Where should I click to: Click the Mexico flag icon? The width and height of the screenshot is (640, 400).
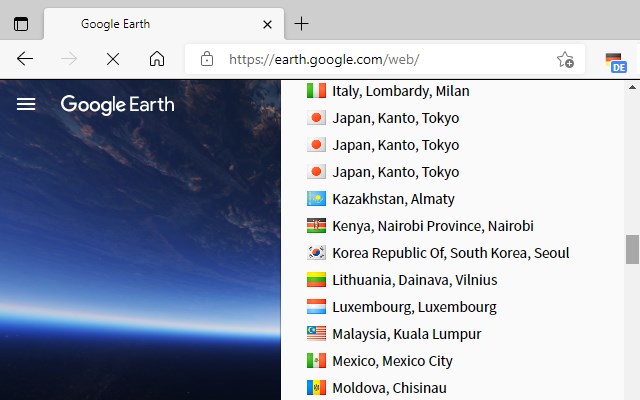point(316,360)
